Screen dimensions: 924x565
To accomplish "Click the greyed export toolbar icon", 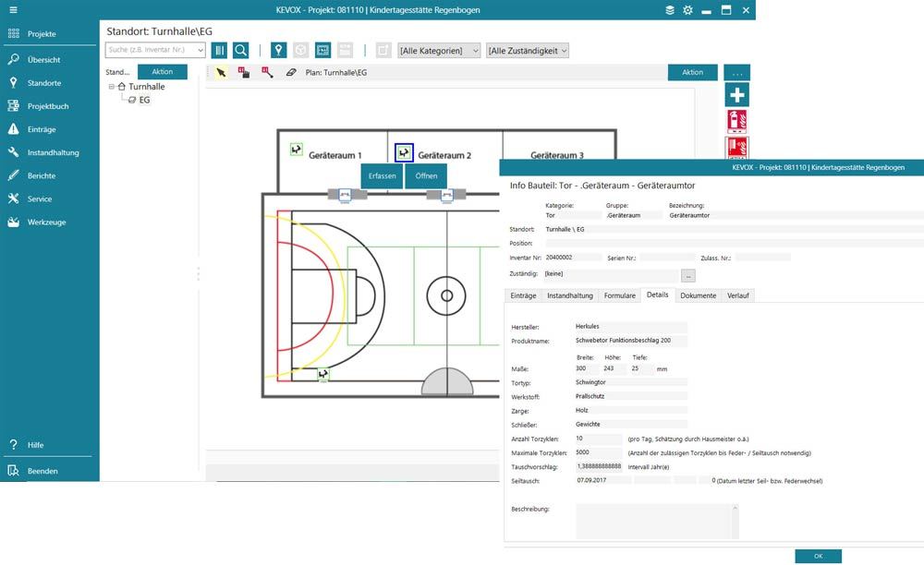I will click(x=383, y=51).
